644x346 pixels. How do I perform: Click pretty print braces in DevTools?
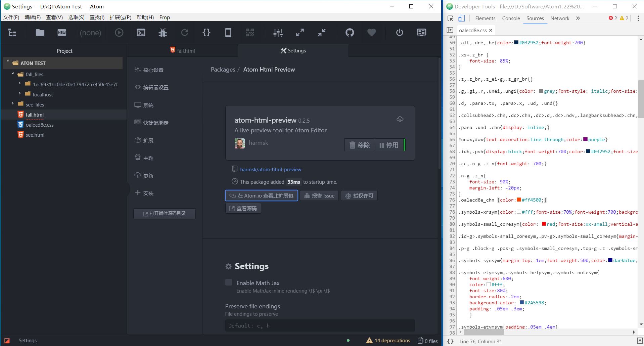point(450,341)
